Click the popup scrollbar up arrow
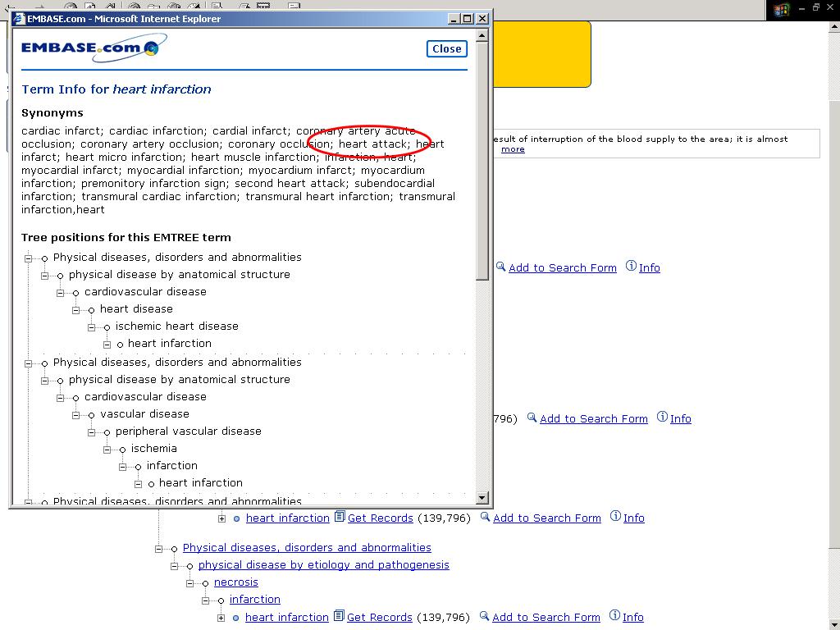Image resolution: width=840 pixels, height=630 pixels. click(482, 36)
